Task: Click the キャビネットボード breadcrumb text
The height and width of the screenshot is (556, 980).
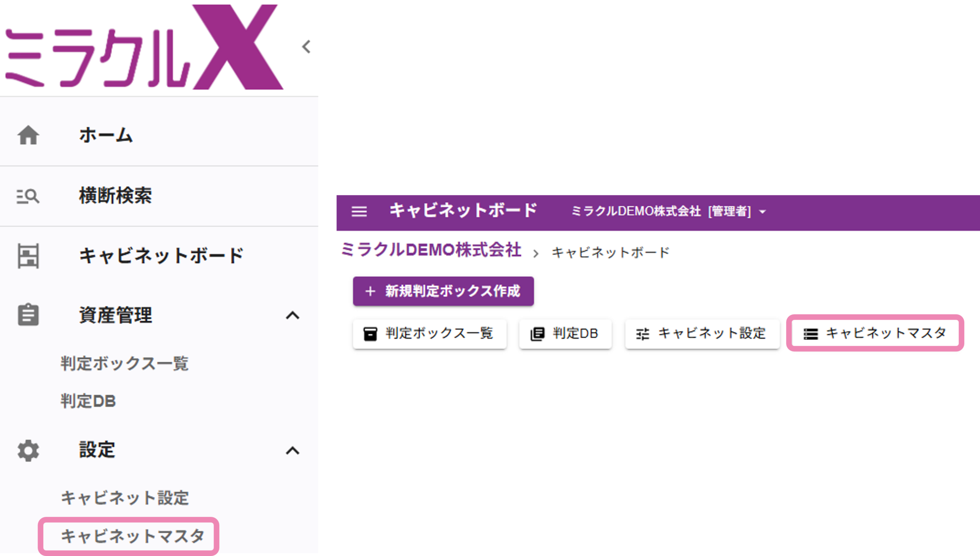Action: click(x=610, y=253)
